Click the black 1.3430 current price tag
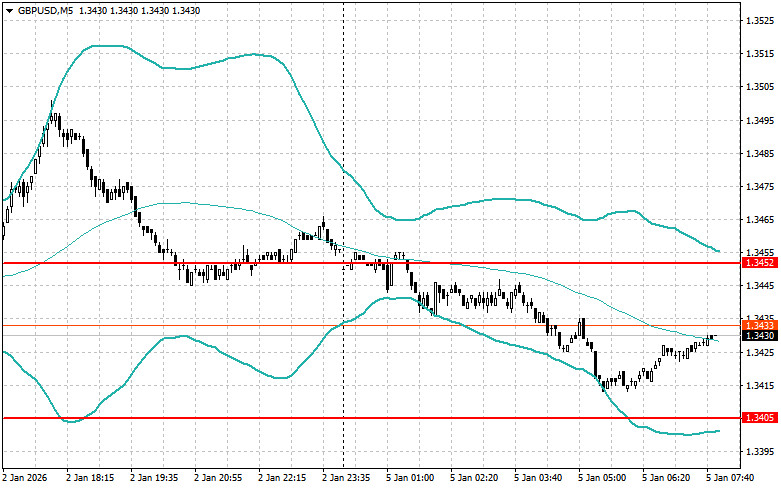This screenshot has width=781, height=489. tap(757, 336)
